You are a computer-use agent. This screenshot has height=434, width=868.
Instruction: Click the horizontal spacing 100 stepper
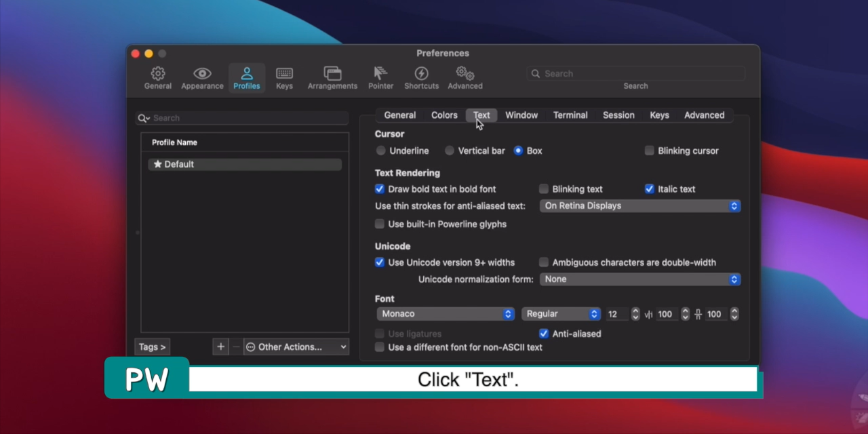(x=685, y=314)
